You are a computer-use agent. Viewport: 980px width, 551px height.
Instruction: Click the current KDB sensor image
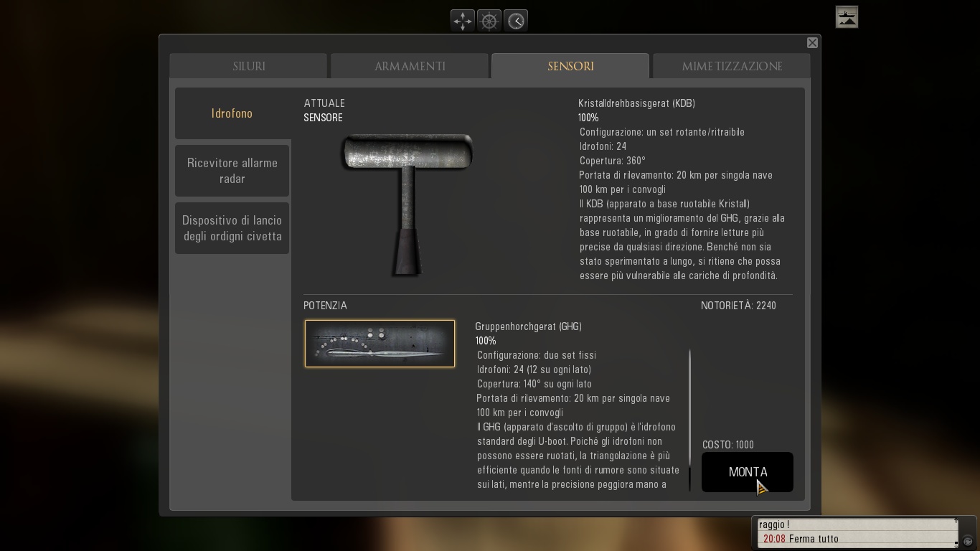[x=407, y=204]
